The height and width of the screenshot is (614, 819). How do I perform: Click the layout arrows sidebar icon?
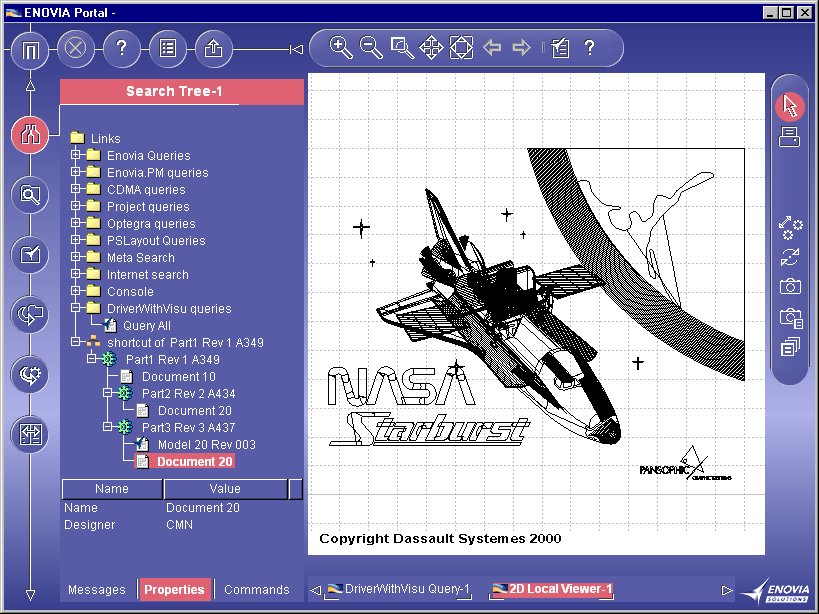tap(30, 434)
